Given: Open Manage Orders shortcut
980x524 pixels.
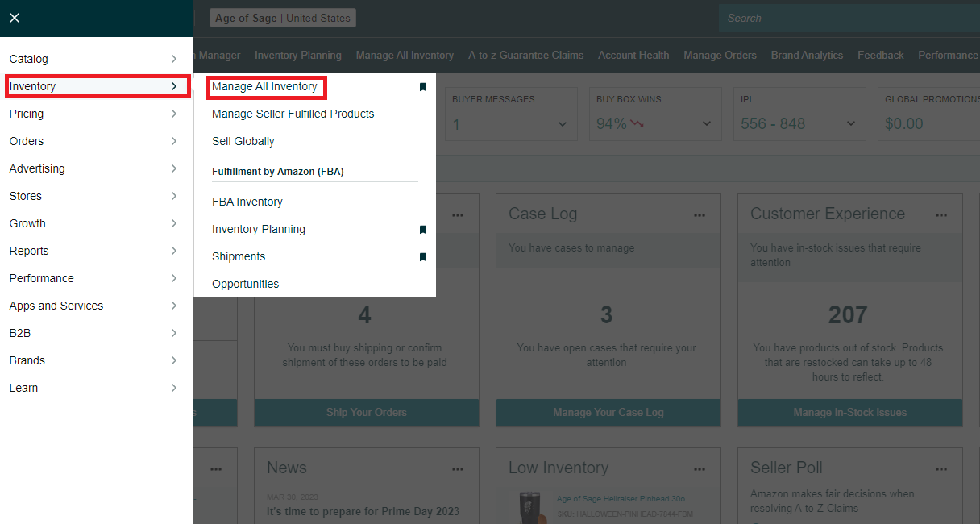Looking at the screenshot, I should (x=720, y=55).
